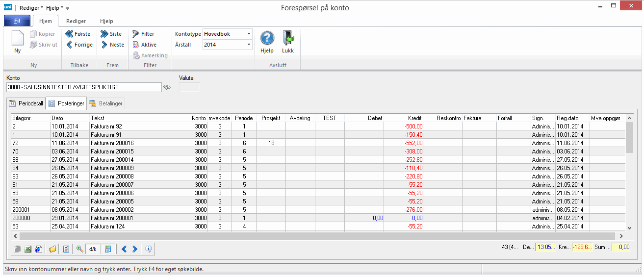This screenshot has height=277, width=644.
Task: Open the Internet Explorer export icon
Action: click(39, 249)
